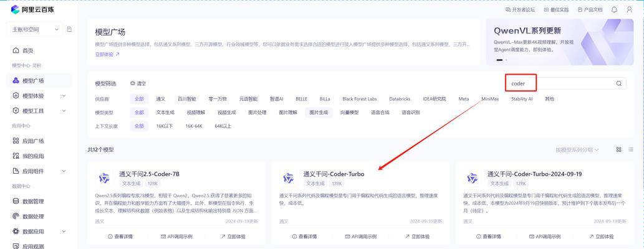This screenshot has height=249, width=644.
Task: Select the 图片生成 model type filter
Action: [x=319, y=113]
